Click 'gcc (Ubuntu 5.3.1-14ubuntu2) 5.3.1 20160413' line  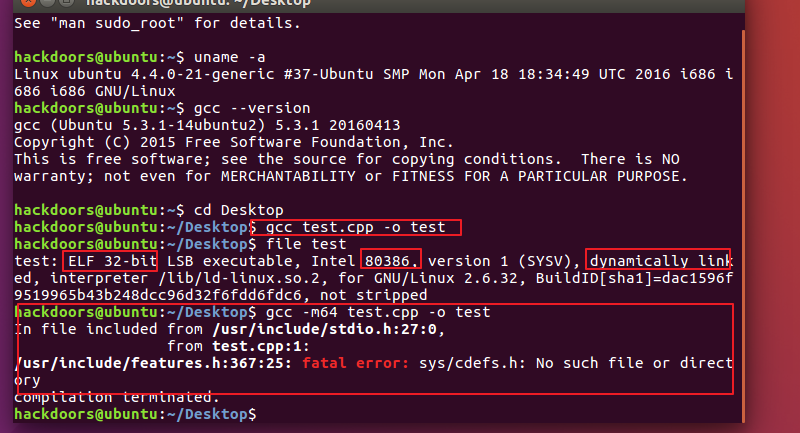tap(207, 125)
